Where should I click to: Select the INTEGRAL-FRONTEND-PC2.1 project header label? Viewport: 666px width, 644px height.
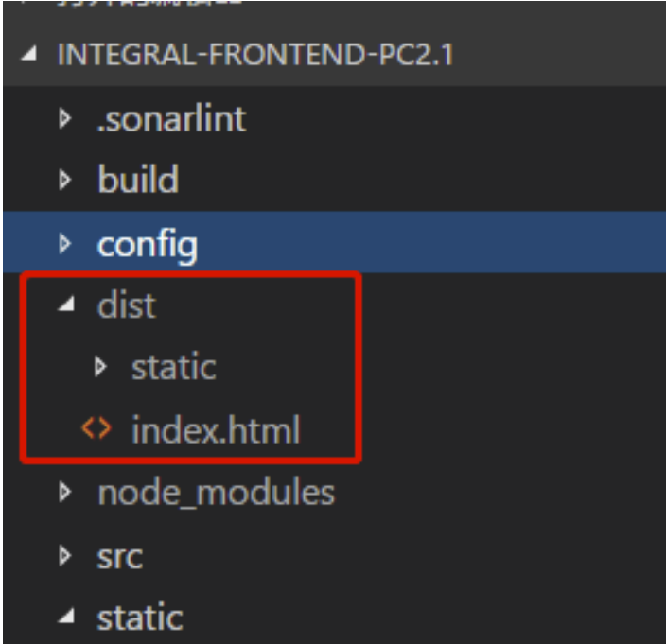click(255, 55)
